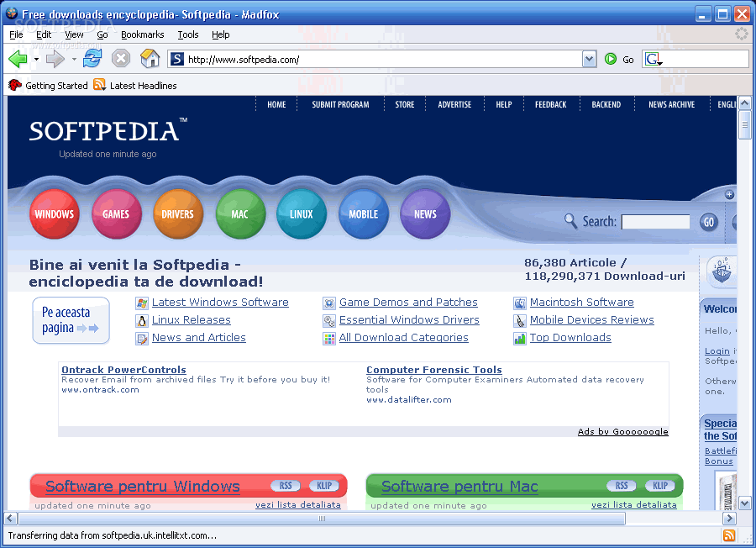
Task: Open the Tools menu
Action: point(187,34)
